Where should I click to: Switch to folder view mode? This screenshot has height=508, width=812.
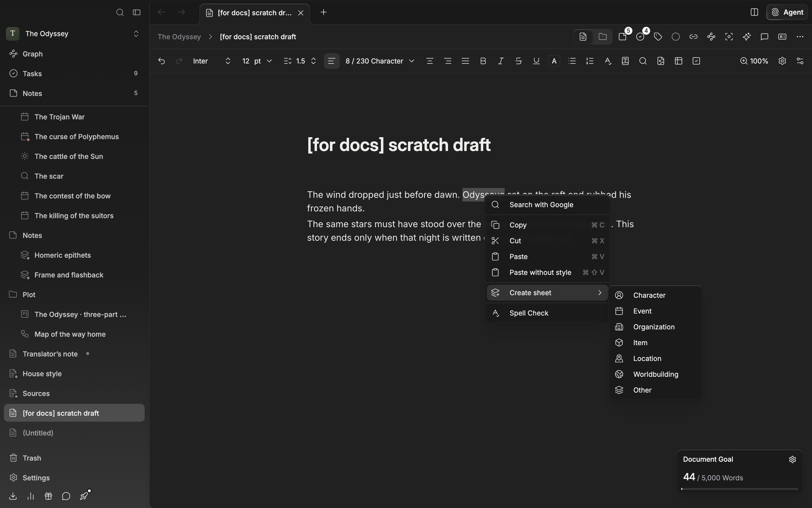(603, 37)
